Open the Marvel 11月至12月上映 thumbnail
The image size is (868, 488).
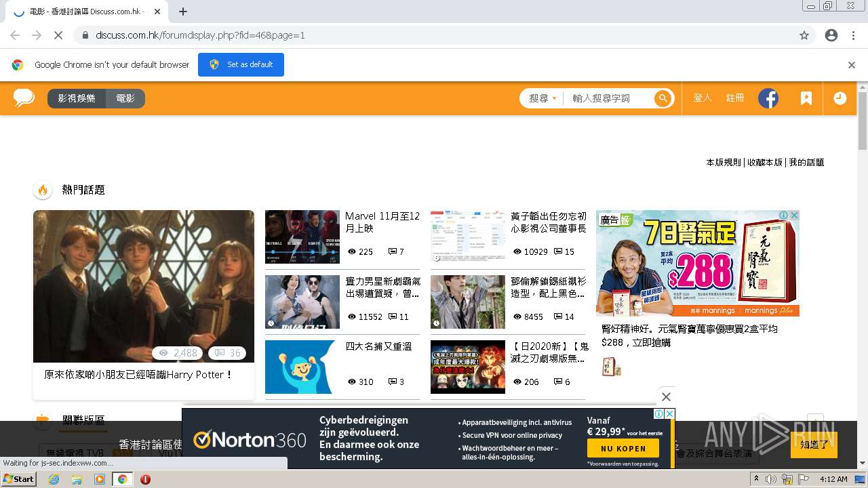click(302, 237)
